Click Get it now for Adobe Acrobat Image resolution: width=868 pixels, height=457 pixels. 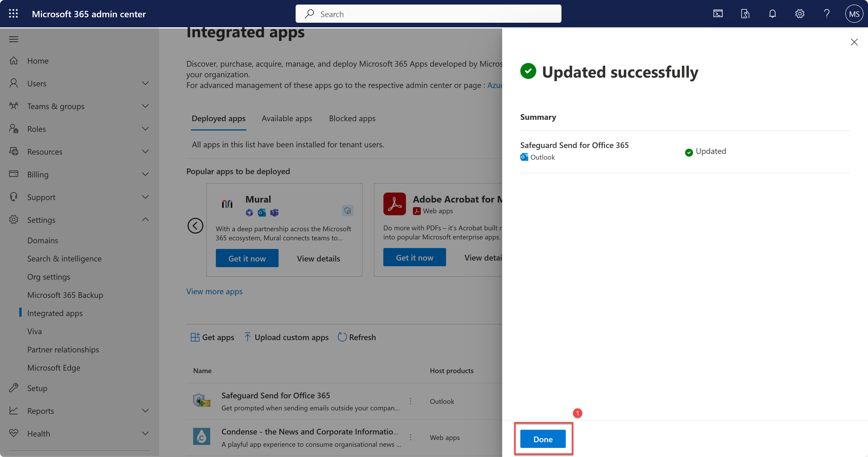pyautogui.click(x=414, y=257)
